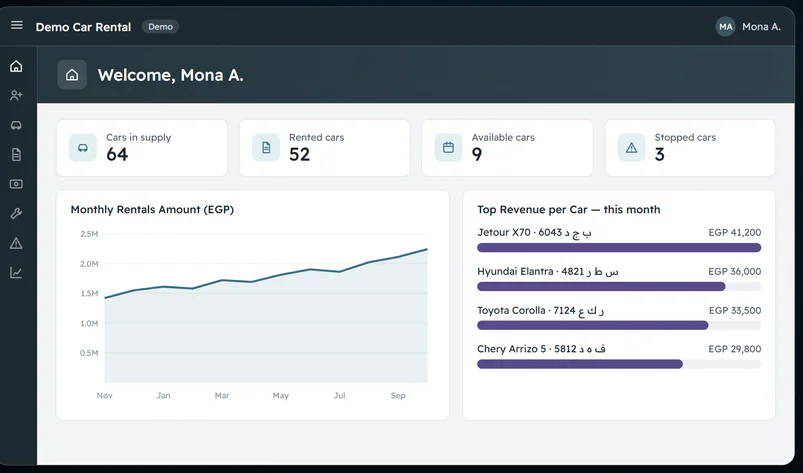Open the Rented cars card
The image size is (803, 473).
325,148
